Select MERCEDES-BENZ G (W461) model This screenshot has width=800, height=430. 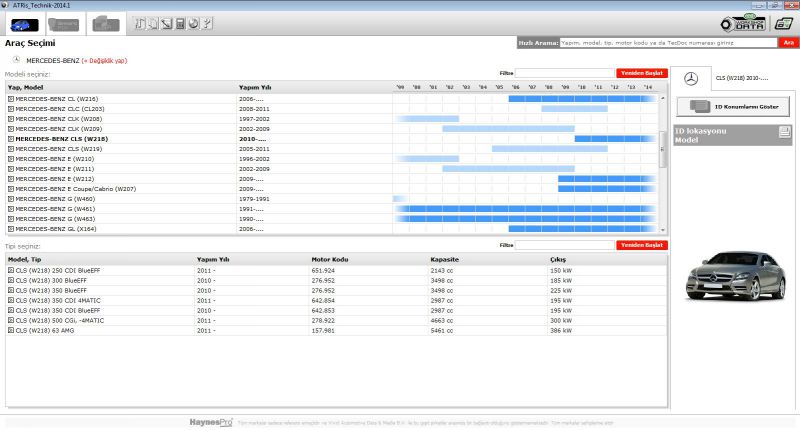pos(55,209)
